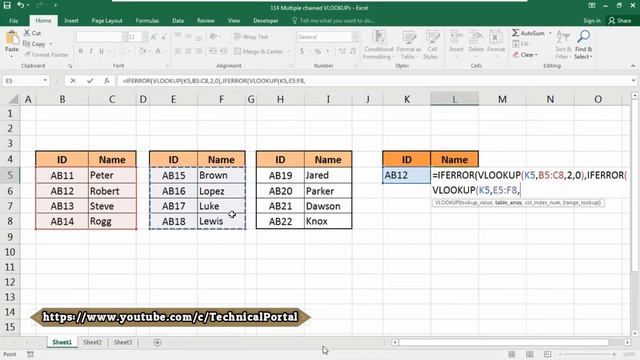
Task: Click the Accounting dollar format icon
Action: pyautogui.click(x=302, y=51)
